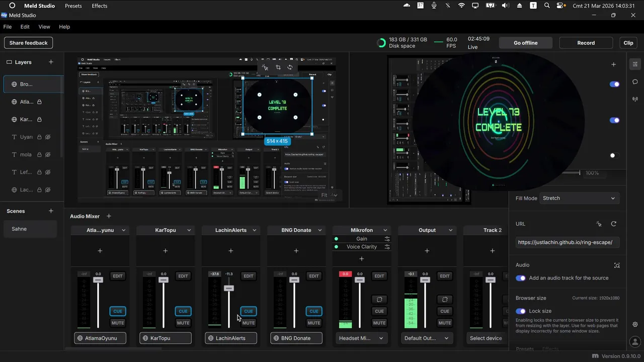Viewport: 644px width, 362px height.
Task: Open the Edit menu
Action: coord(25,27)
